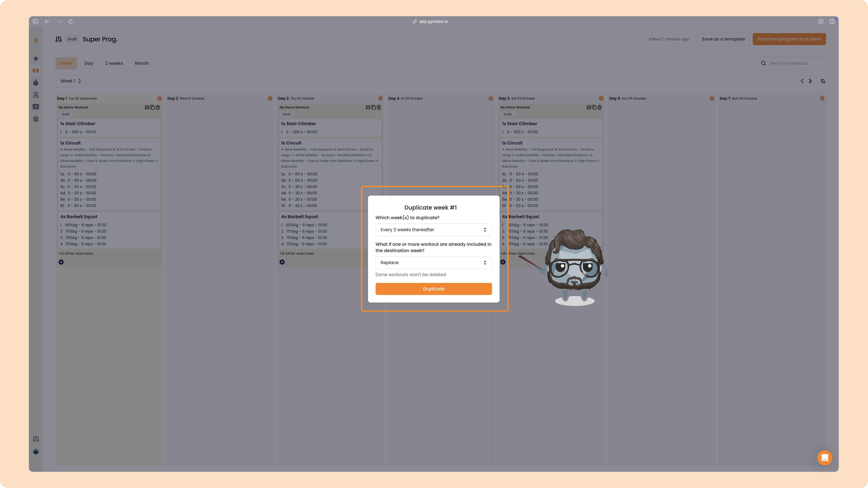Switch to the Week view tab

pos(66,63)
